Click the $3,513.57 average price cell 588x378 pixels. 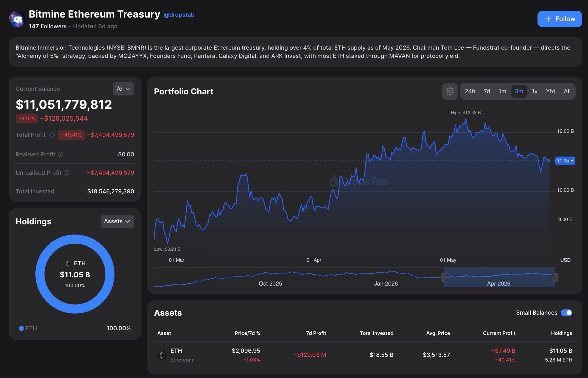[436, 355]
